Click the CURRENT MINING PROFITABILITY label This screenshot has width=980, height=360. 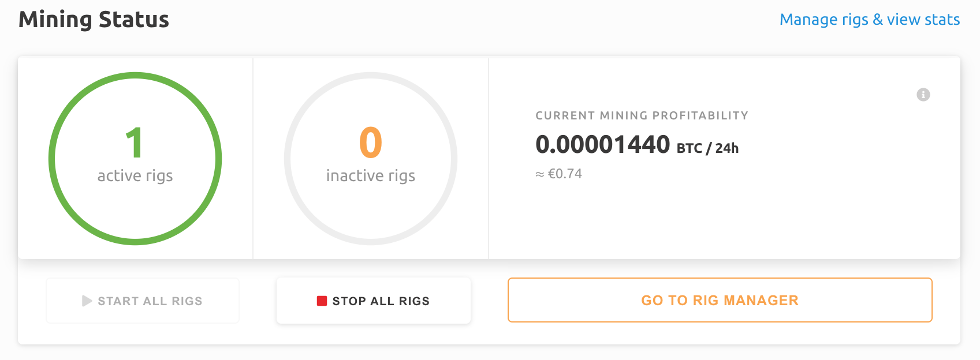pos(642,115)
